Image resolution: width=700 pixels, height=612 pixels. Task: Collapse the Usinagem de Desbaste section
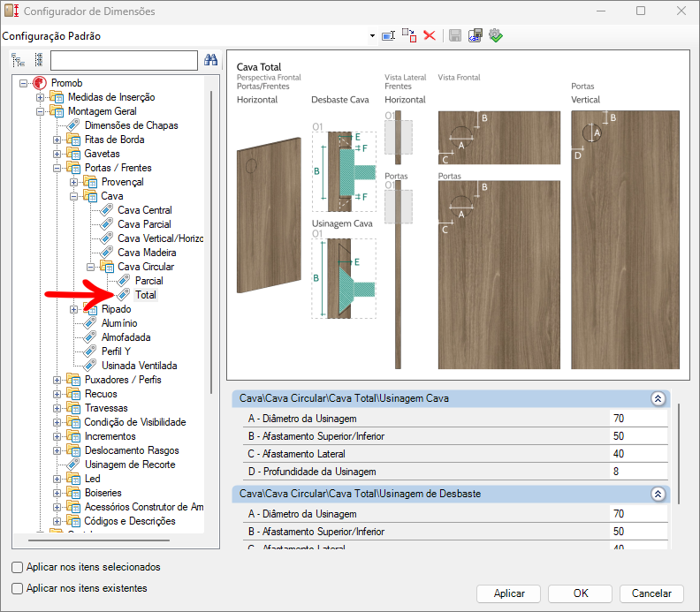pos(658,495)
